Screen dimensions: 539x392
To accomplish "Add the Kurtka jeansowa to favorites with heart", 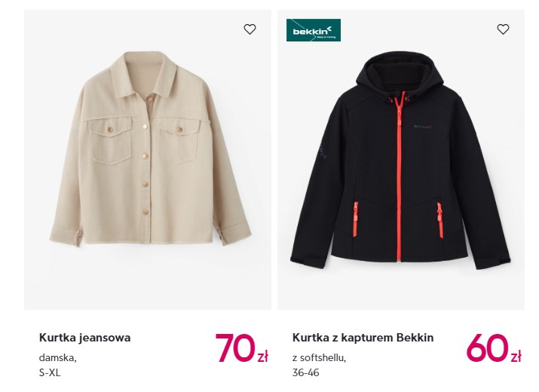I will pyautogui.click(x=250, y=29).
